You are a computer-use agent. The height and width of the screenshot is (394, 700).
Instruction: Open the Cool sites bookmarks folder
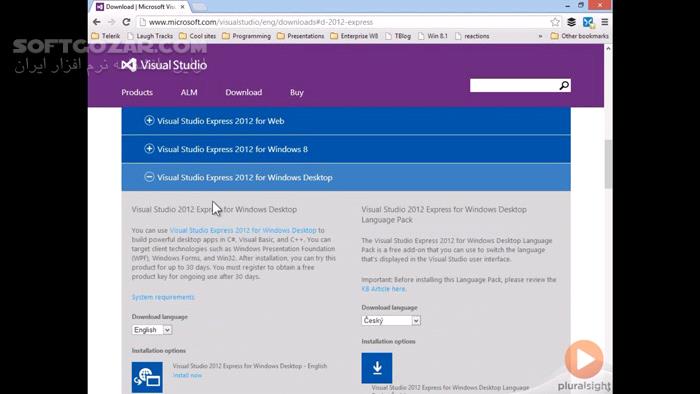coord(197,36)
